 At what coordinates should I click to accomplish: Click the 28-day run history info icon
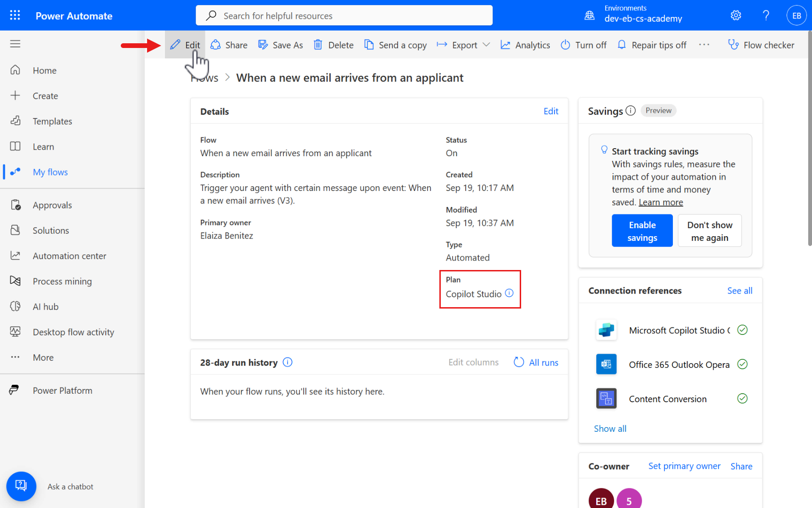(x=288, y=362)
